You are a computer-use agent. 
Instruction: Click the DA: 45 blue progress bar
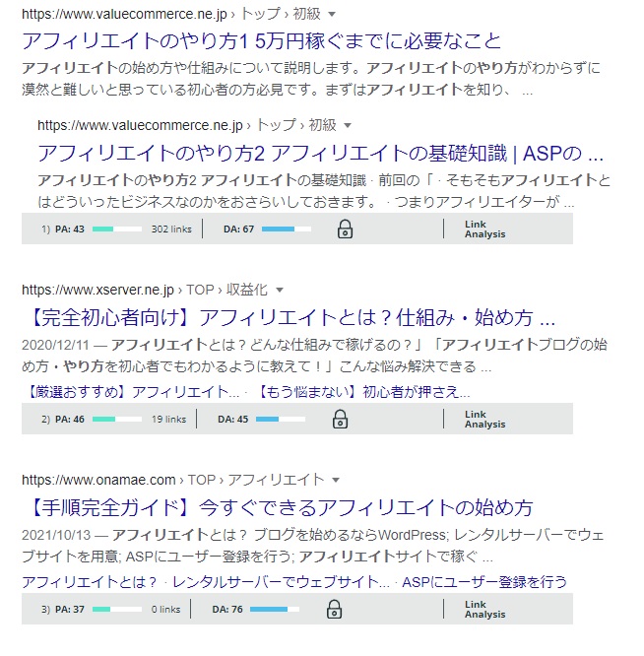point(281,420)
